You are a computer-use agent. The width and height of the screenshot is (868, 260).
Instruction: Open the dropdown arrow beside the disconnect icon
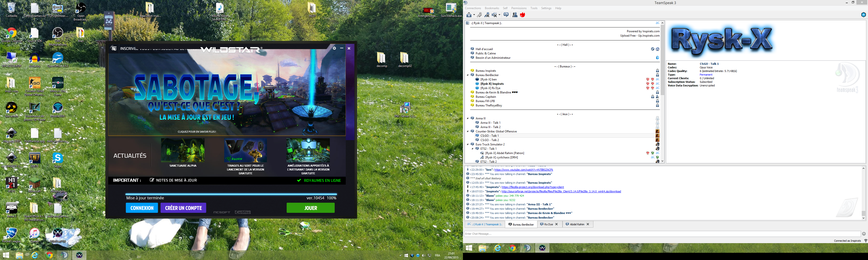coord(474,15)
